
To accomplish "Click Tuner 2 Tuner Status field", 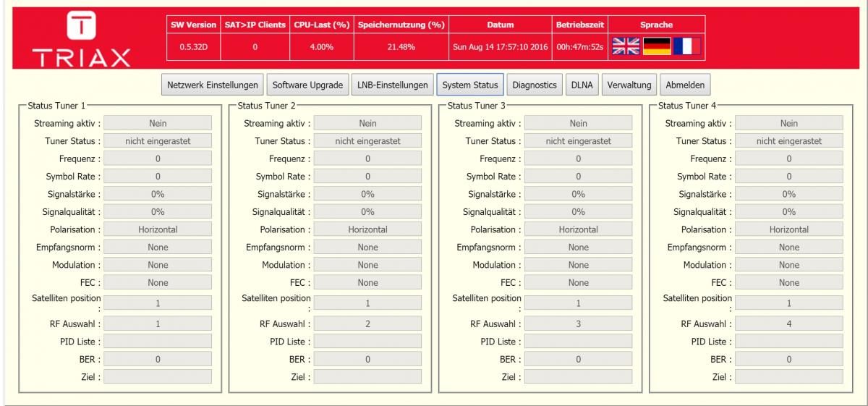I will click(367, 141).
